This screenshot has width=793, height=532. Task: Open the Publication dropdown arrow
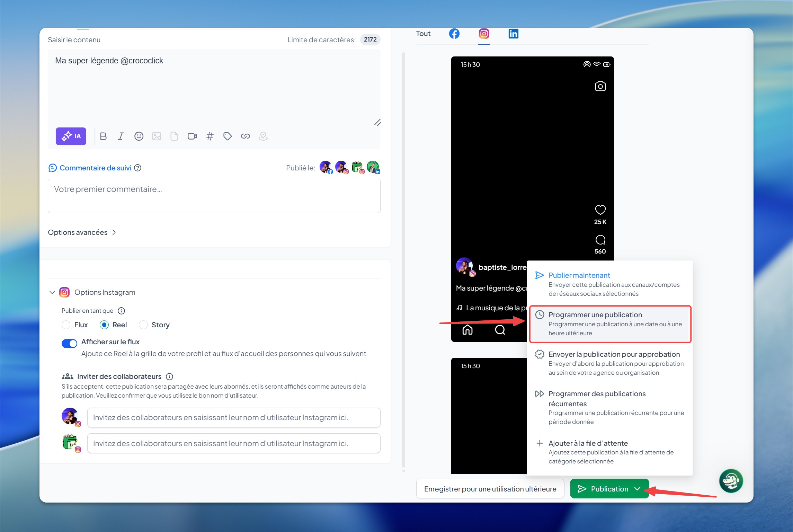point(637,489)
